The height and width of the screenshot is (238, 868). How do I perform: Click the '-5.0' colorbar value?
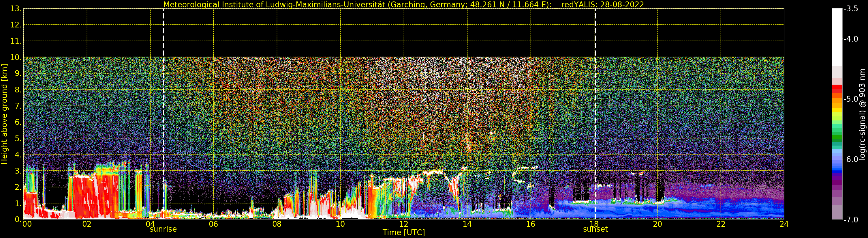(851, 99)
